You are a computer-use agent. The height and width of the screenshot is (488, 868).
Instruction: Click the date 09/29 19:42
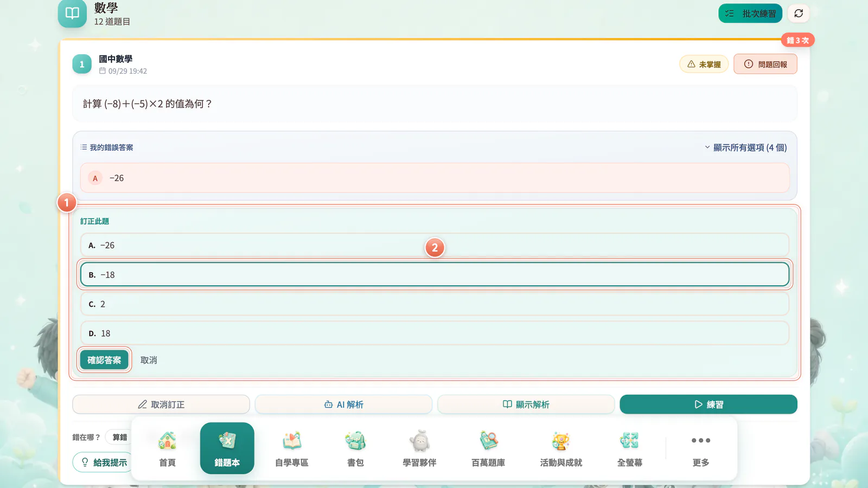123,71
